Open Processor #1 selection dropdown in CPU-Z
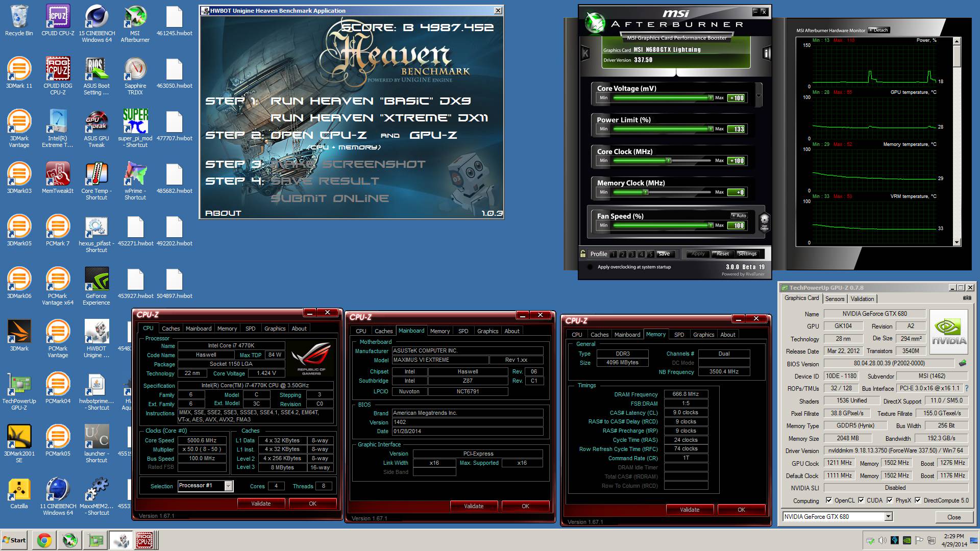 [229, 486]
